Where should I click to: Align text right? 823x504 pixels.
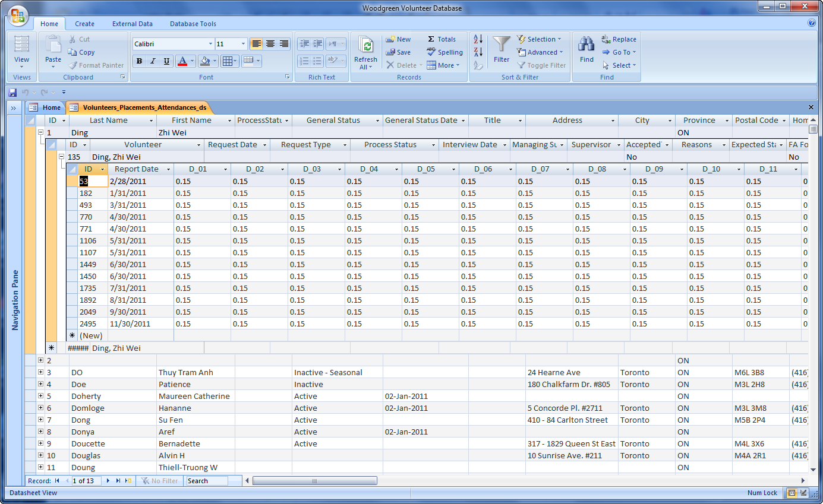coord(283,44)
